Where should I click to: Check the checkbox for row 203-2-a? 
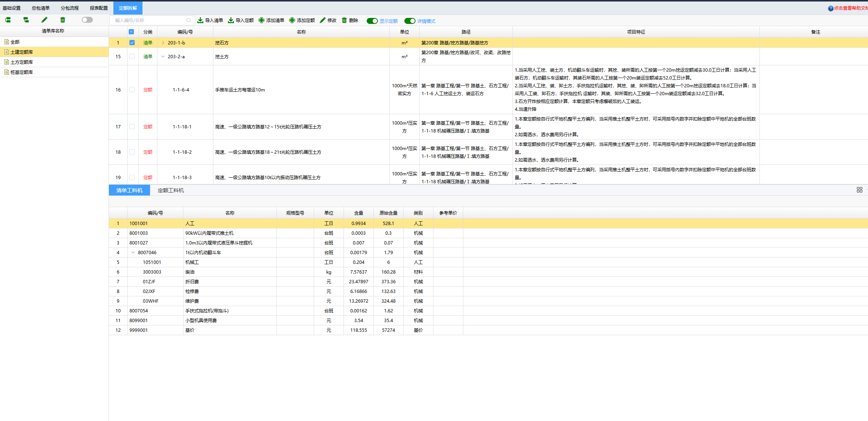point(132,56)
